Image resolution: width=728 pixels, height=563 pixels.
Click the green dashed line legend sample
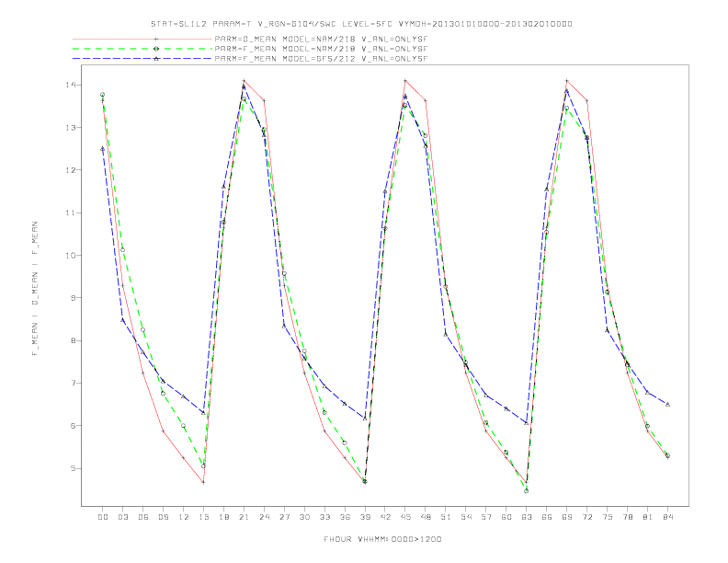pyautogui.click(x=142, y=49)
